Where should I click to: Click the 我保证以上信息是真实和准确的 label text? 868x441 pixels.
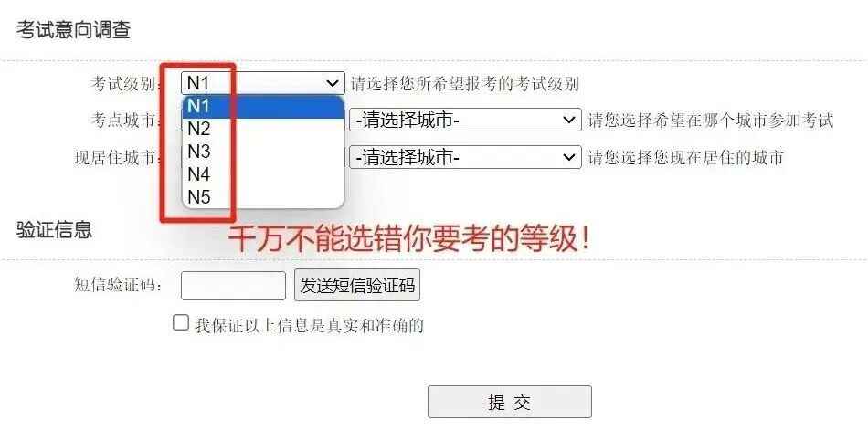[x=309, y=325]
